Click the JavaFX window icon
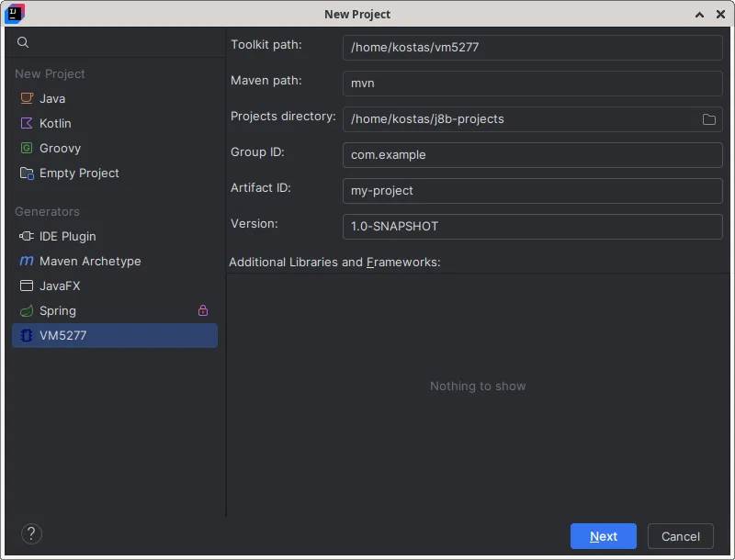The height and width of the screenshot is (560, 735). [27, 286]
